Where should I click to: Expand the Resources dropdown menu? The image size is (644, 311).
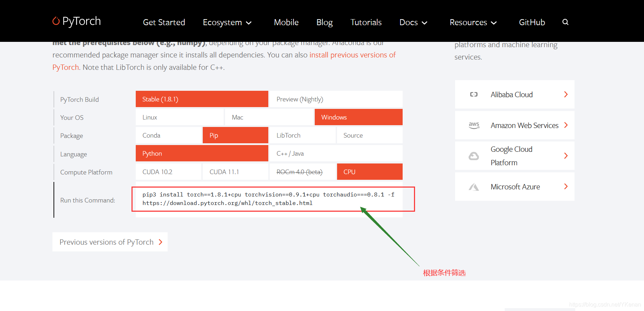473,22
